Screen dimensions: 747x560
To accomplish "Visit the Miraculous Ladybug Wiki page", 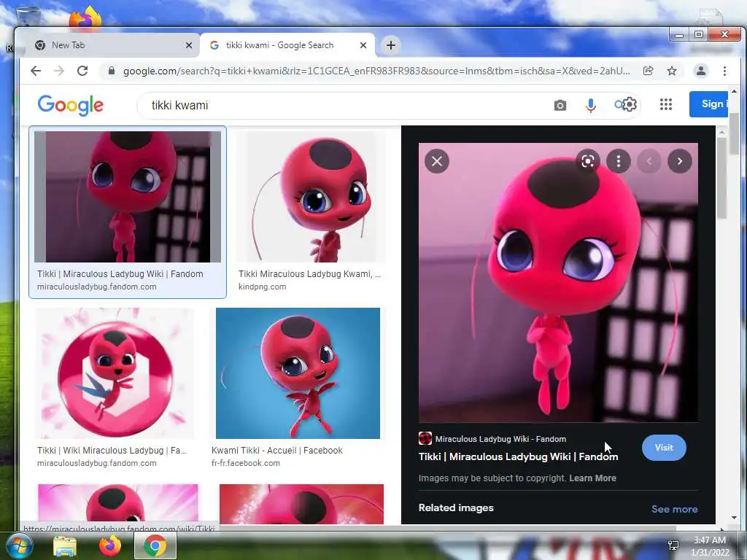I will [x=664, y=448].
